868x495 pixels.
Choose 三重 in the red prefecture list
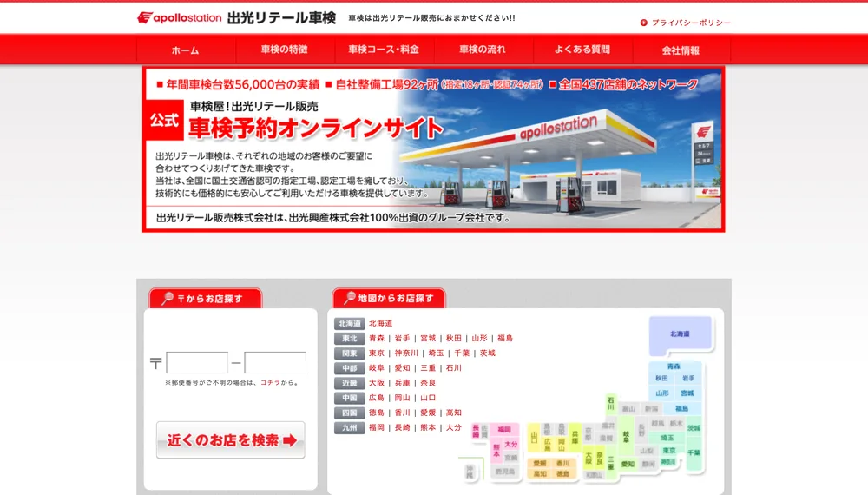click(428, 368)
